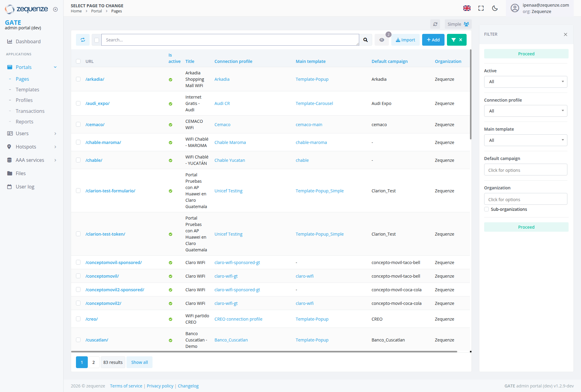
Task: Open the language flag selector
Action: 467,8
